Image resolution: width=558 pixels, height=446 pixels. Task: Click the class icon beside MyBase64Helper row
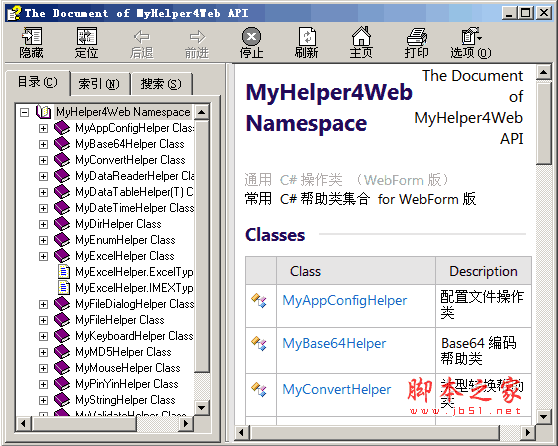259,343
